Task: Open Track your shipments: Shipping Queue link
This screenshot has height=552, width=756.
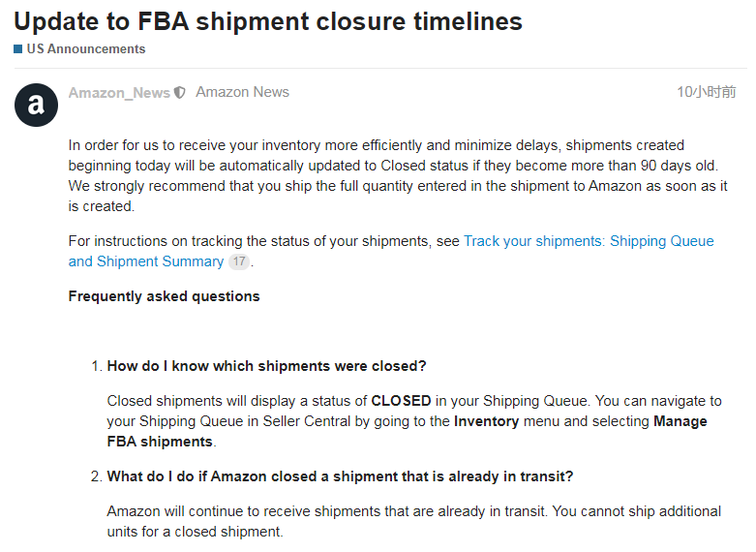Action: click(589, 241)
